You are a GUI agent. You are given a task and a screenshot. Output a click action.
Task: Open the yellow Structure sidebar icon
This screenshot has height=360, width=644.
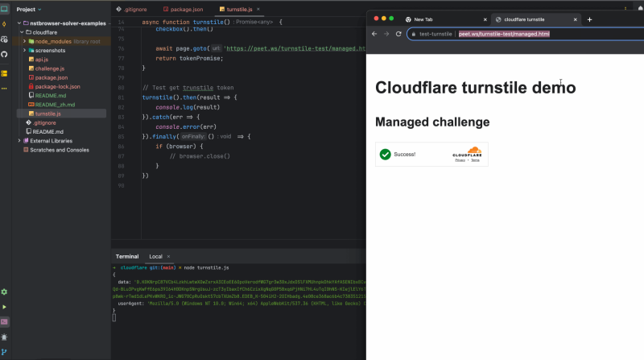4,73
